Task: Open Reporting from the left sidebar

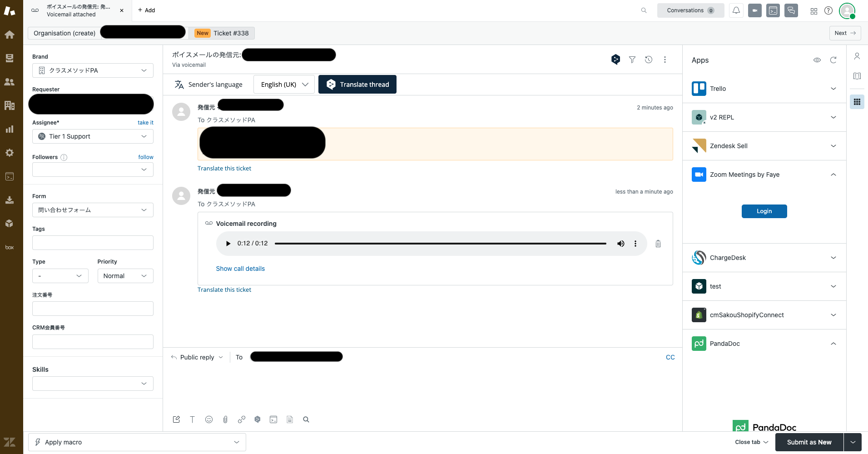Action: point(9,129)
